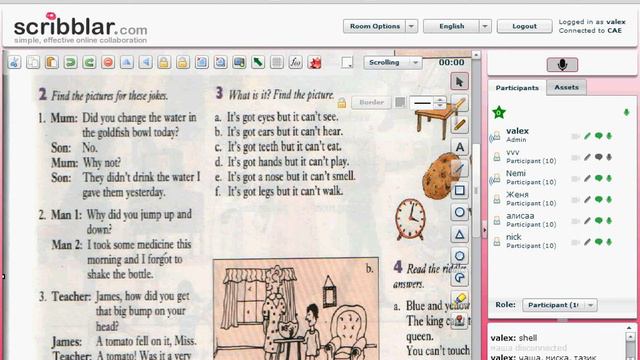The height and width of the screenshot is (360, 640).
Task: Click the scribblar.com logo
Action: [80, 28]
